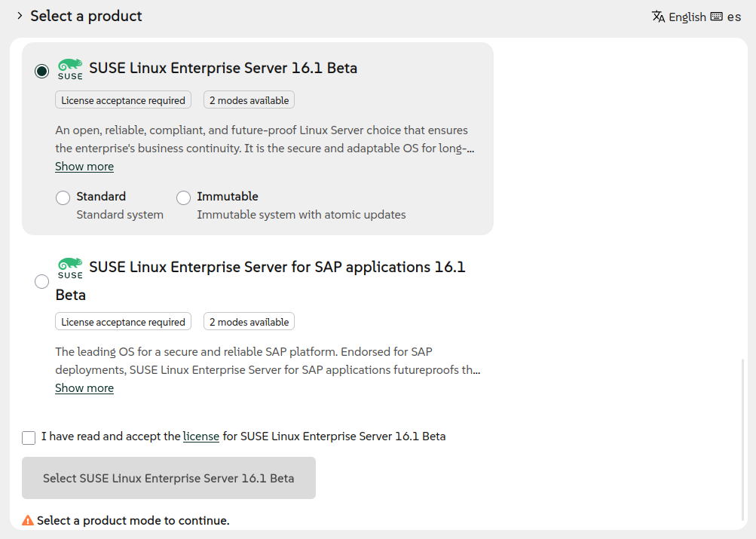This screenshot has height=539, width=756.
Task: Expand the Select a product chevron
Action: coord(19,15)
